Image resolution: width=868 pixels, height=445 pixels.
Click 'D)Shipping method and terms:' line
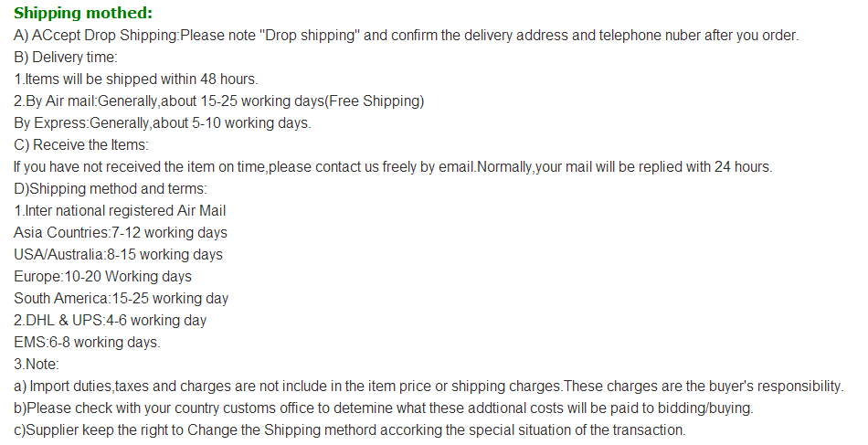(111, 189)
